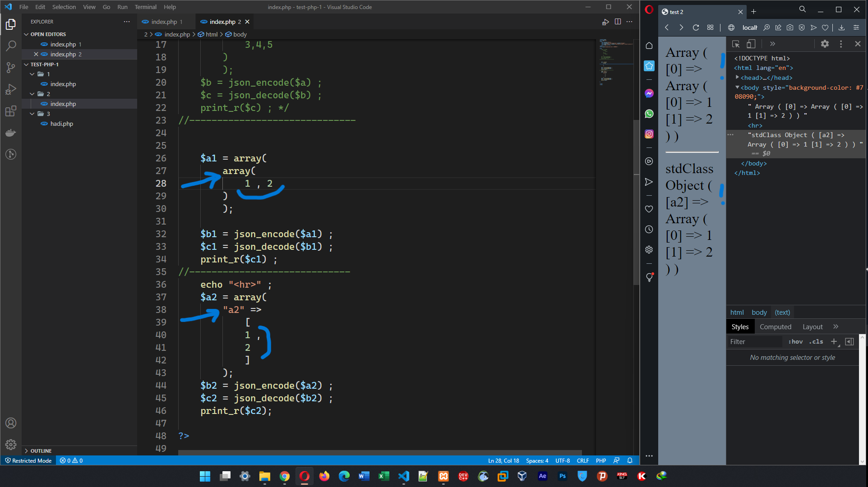Screen dimensions: 868x487
Task: Open the Terminal menu
Action: [x=145, y=7]
